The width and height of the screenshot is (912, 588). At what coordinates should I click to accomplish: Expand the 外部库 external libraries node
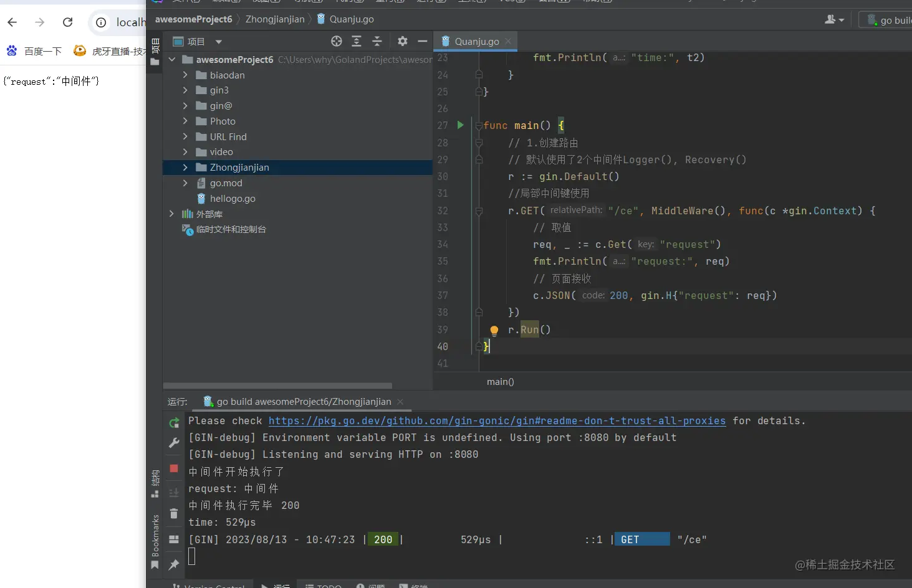point(171,214)
